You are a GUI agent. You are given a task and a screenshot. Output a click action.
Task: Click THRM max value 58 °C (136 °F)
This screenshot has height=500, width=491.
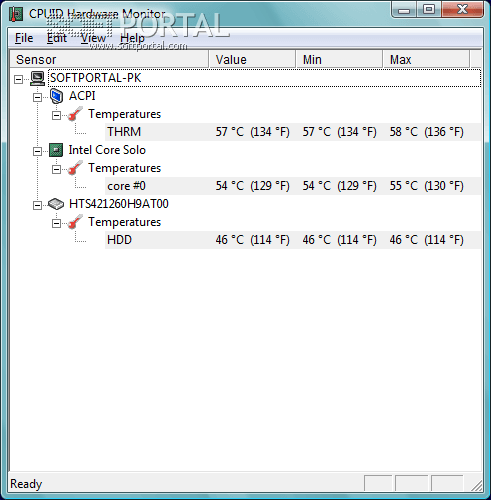click(426, 132)
